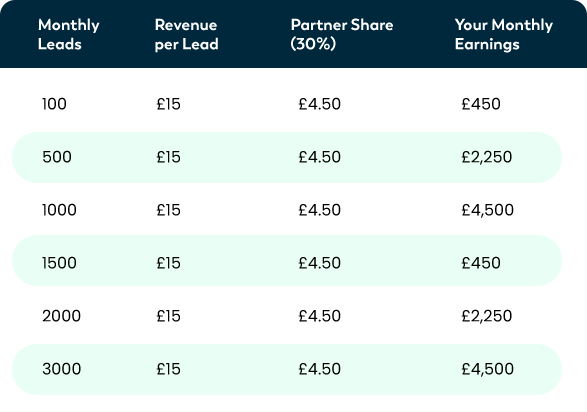This screenshot has width=587, height=412.
Task: Select the Partner Share (30%) header
Action: click(x=342, y=34)
